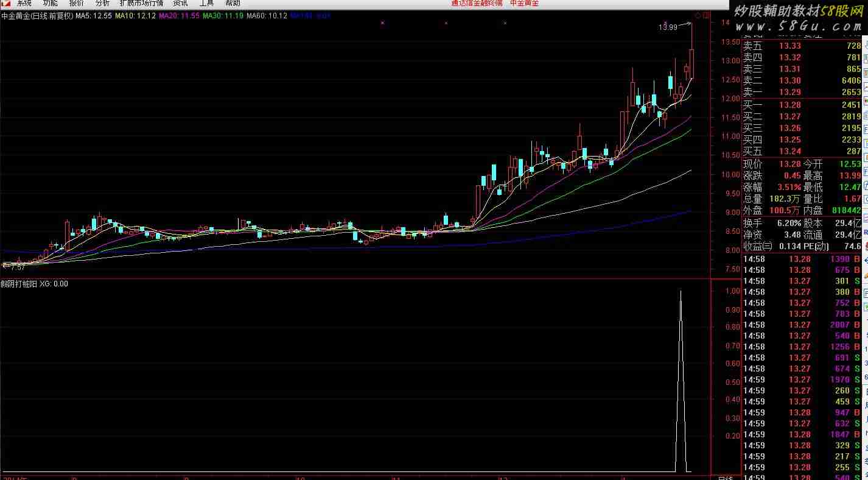
Task: Click the 净资 3.48 value
Action: (x=793, y=235)
